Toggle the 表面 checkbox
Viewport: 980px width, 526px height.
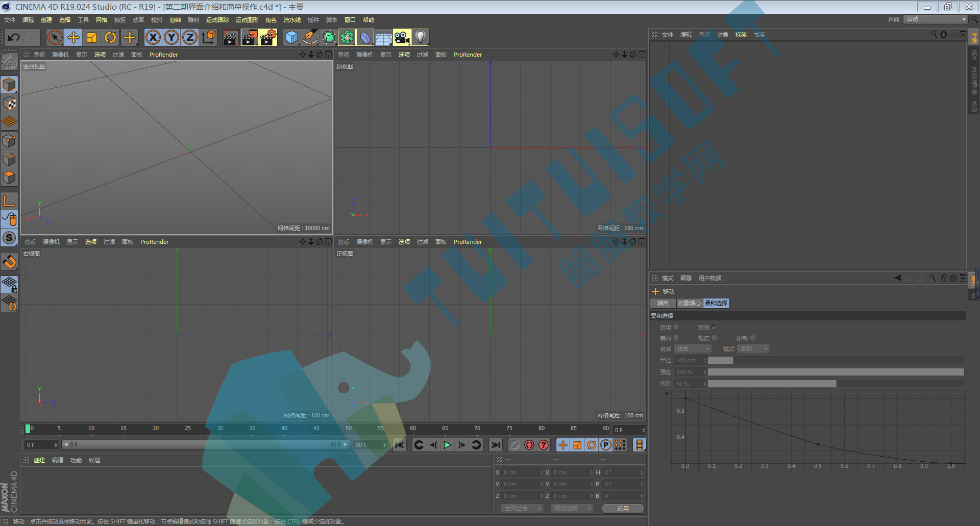point(677,338)
